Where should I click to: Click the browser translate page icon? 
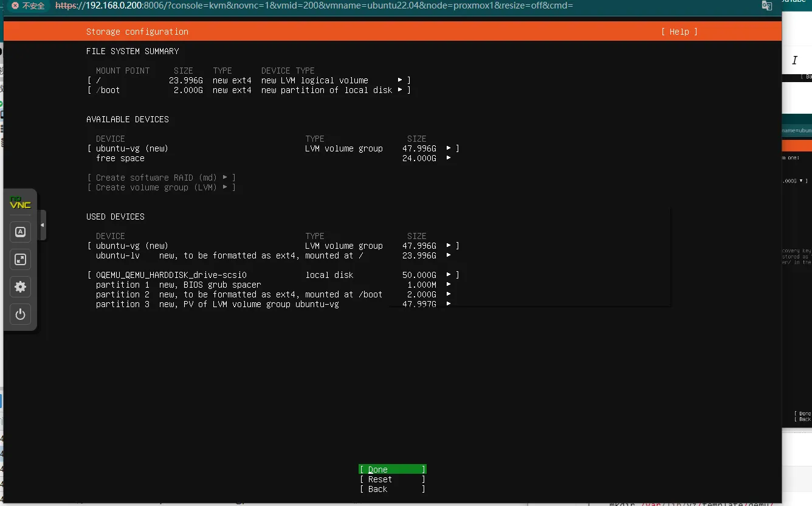[767, 5]
